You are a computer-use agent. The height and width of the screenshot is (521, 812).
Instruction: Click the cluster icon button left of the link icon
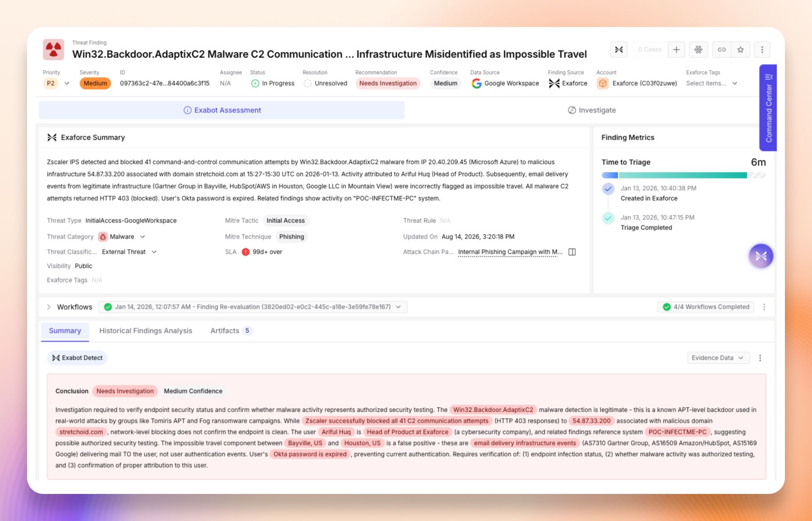(x=698, y=50)
